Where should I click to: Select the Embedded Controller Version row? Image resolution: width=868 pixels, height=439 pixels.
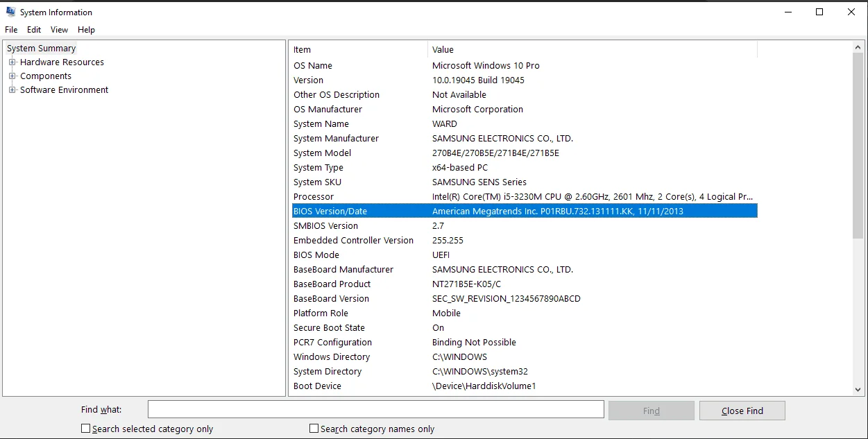(525, 240)
